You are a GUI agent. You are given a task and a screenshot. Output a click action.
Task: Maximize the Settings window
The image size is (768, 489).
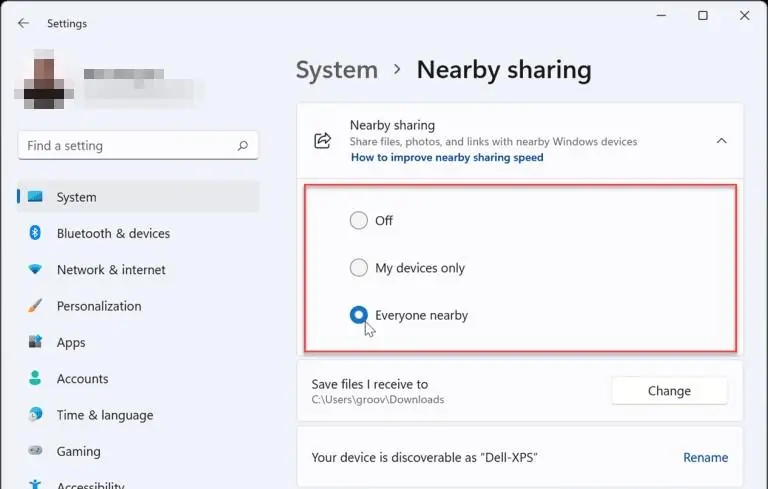click(702, 16)
